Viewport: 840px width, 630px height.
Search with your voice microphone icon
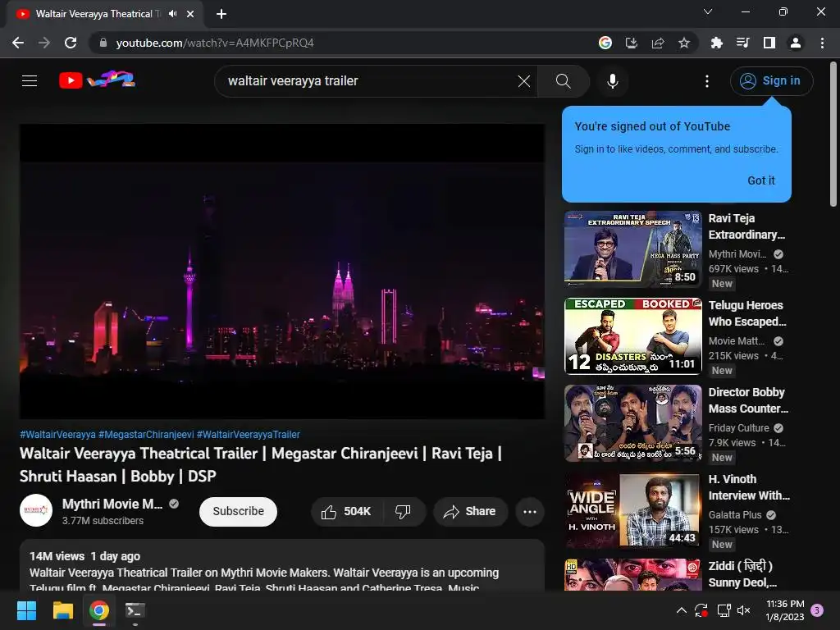click(612, 81)
